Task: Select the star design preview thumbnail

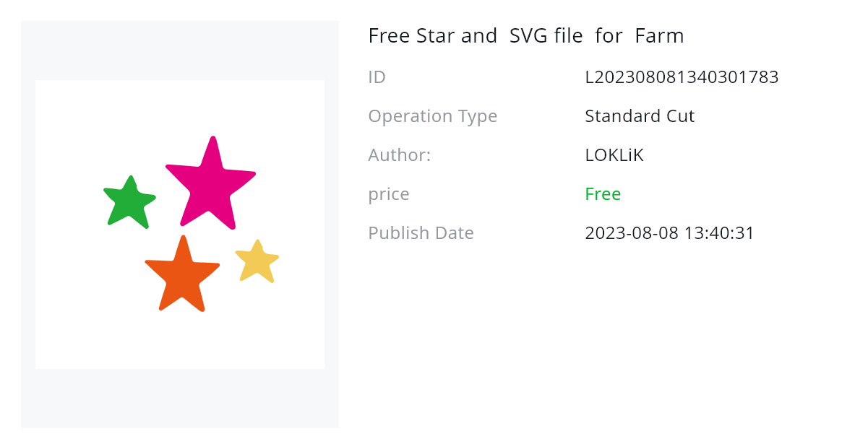Action: click(x=180, y=225)
